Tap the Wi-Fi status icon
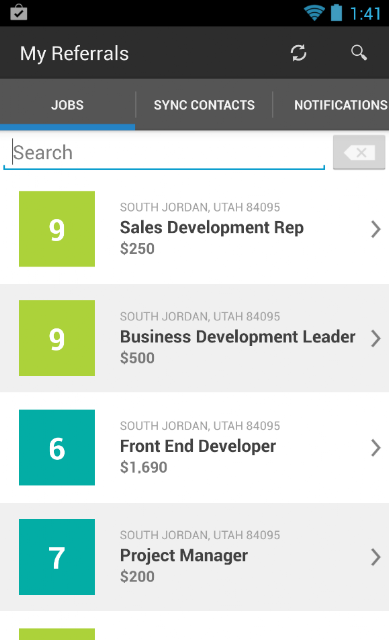The image size is (389, 640). coord(314,13)
